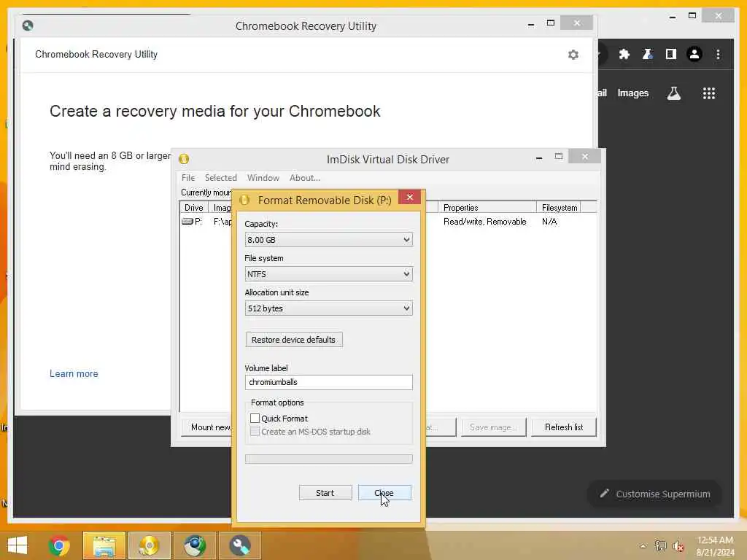Open the Capacity dropdown
The width and height of the screenshot is (747, 560).
pyautogui.click(x=329, y=239)
